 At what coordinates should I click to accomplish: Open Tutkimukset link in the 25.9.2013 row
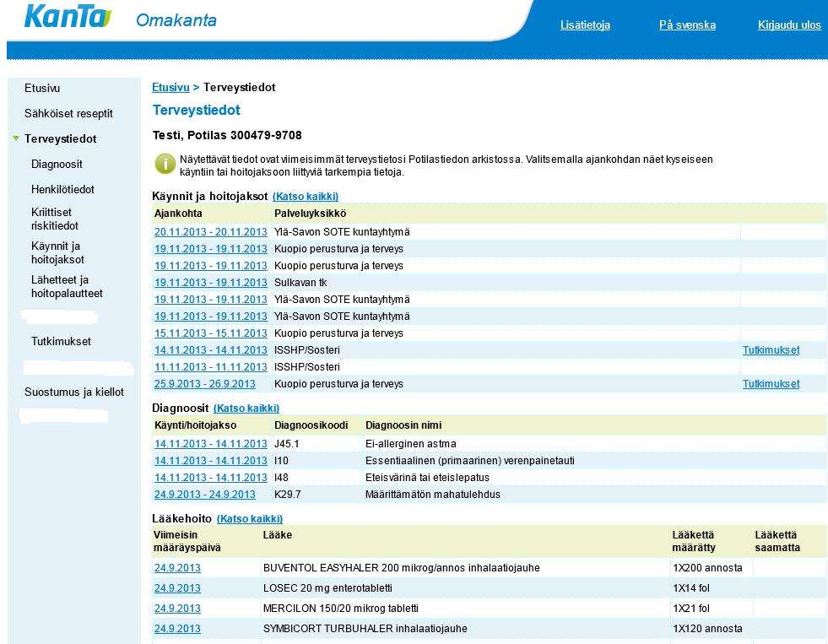[x=771, y=384]
